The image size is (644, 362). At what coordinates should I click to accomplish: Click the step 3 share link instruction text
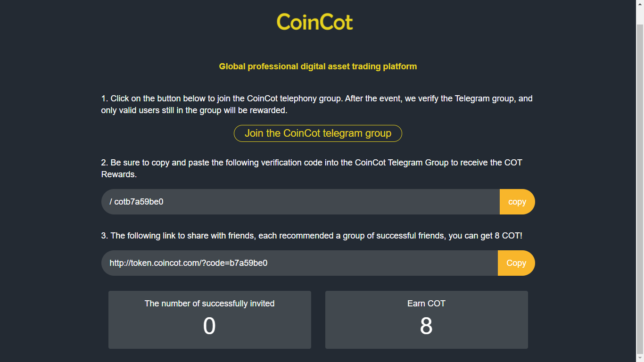[312, 235]
